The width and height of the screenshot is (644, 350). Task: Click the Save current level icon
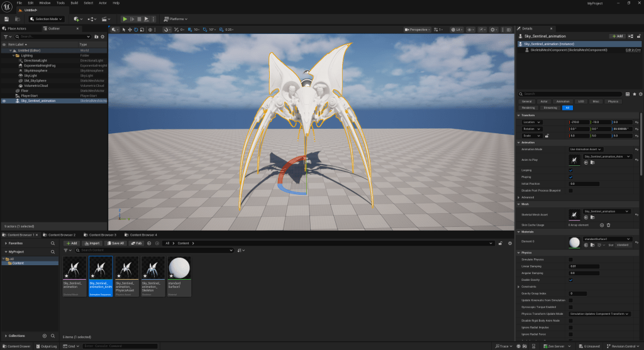tap(6, 19)
